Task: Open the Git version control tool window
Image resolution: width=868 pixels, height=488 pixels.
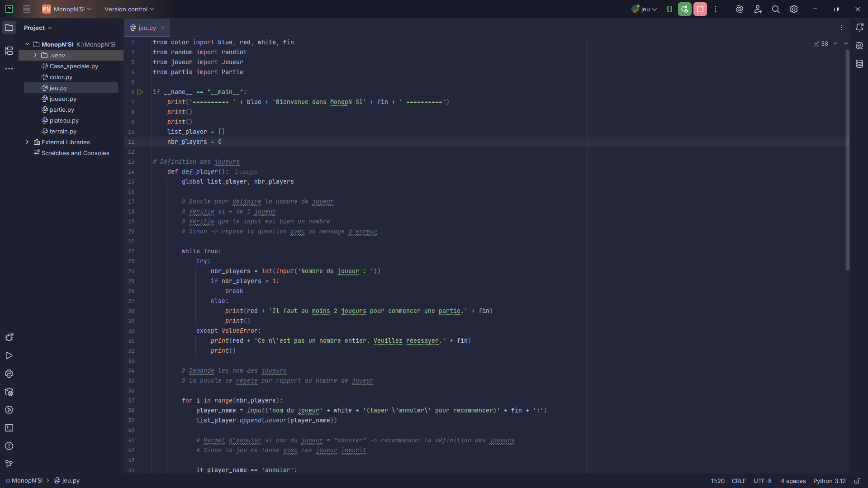Action: click(9, 464)
